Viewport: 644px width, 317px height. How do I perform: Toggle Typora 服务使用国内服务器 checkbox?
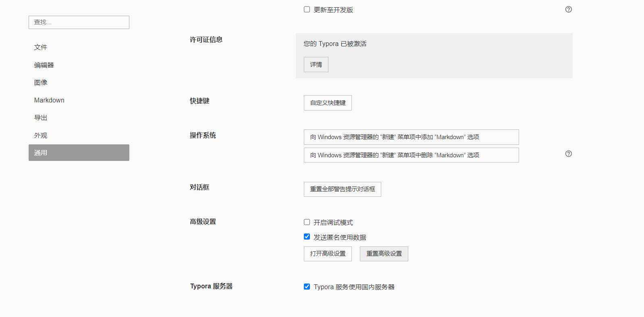307,287
